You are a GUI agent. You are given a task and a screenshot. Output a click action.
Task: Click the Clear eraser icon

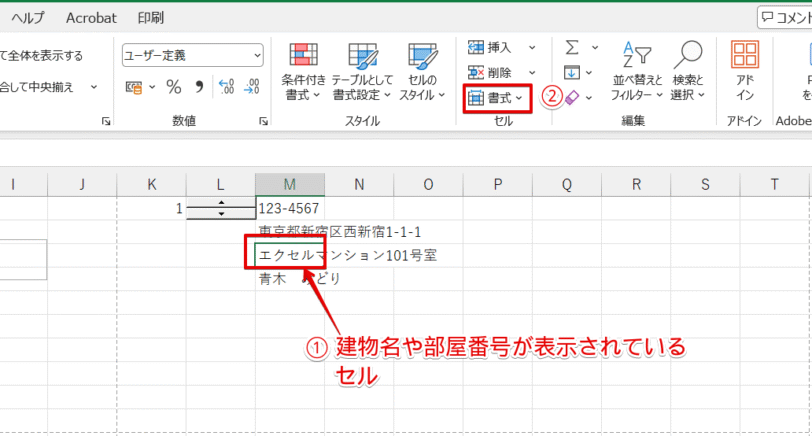tap(572, 97)
